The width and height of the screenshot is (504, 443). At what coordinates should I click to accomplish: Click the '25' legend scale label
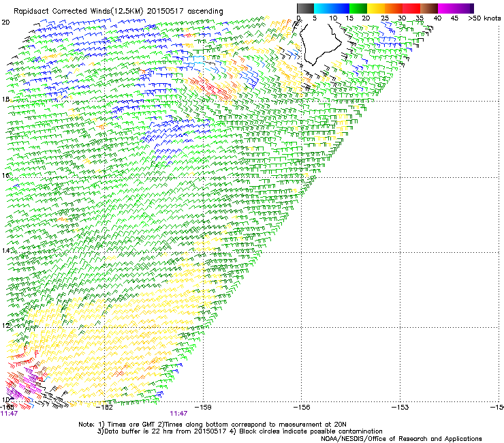click(x=385, y=18)
